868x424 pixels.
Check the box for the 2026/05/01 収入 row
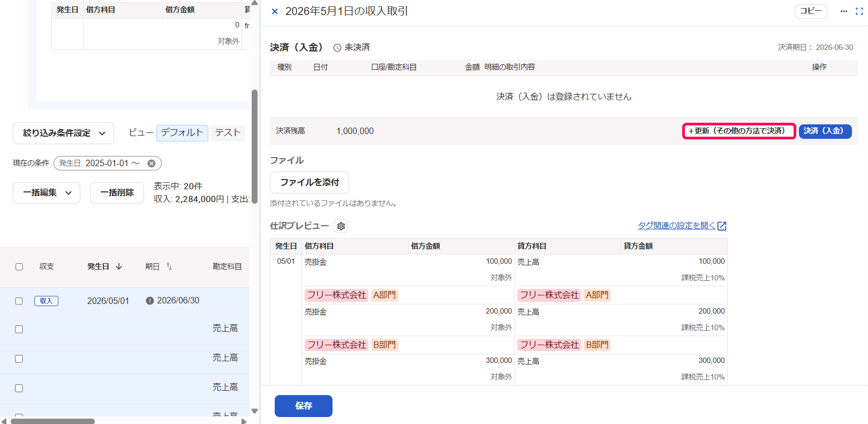(x=19, y=301)
